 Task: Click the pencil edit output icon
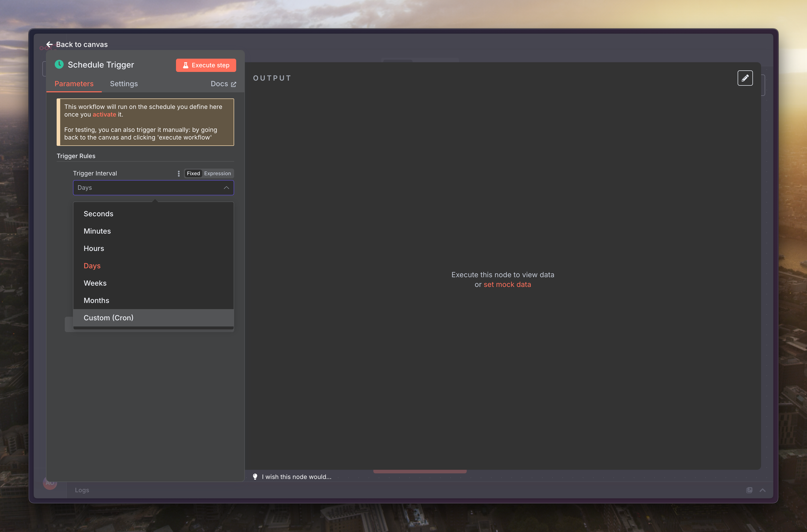745,78
